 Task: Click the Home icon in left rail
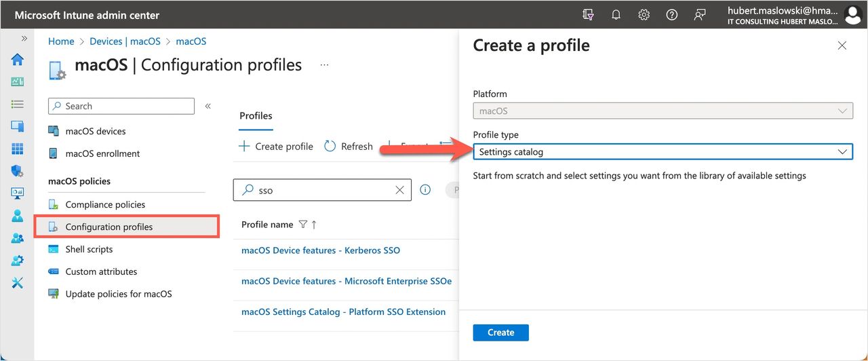(18, 60)
